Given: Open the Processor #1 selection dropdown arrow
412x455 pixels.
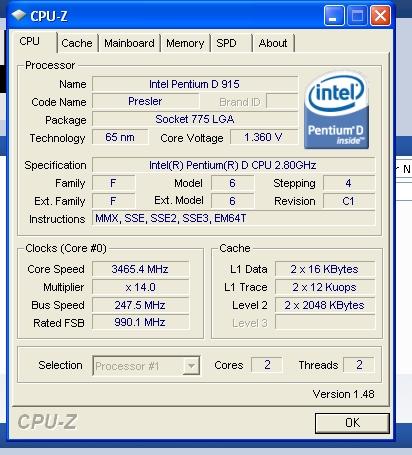Looking at the screenshot, I should [191, 366].
